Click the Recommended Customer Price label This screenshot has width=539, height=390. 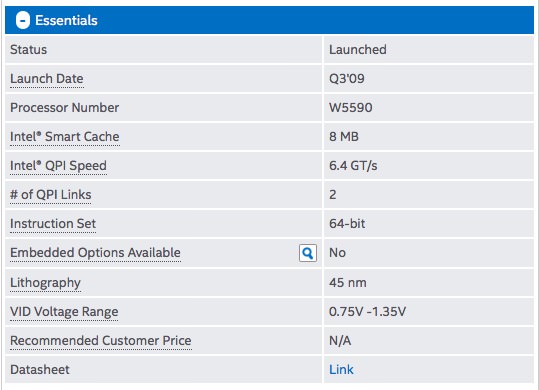[101, 341]
